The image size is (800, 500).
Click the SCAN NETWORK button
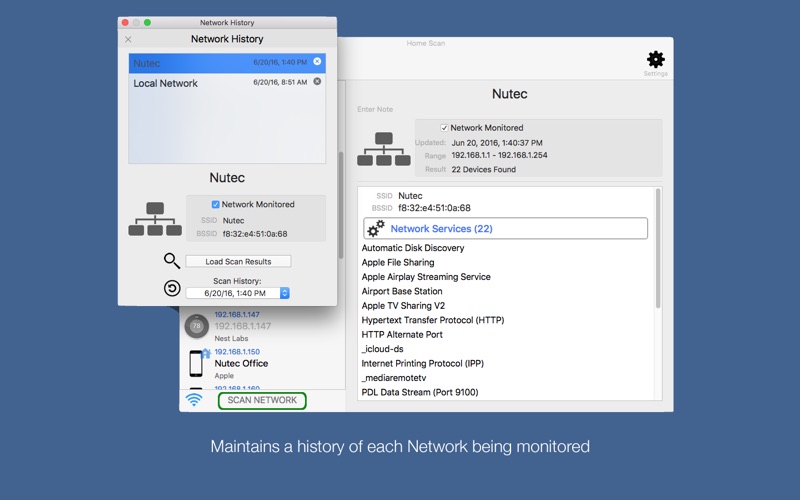(262, 401)
